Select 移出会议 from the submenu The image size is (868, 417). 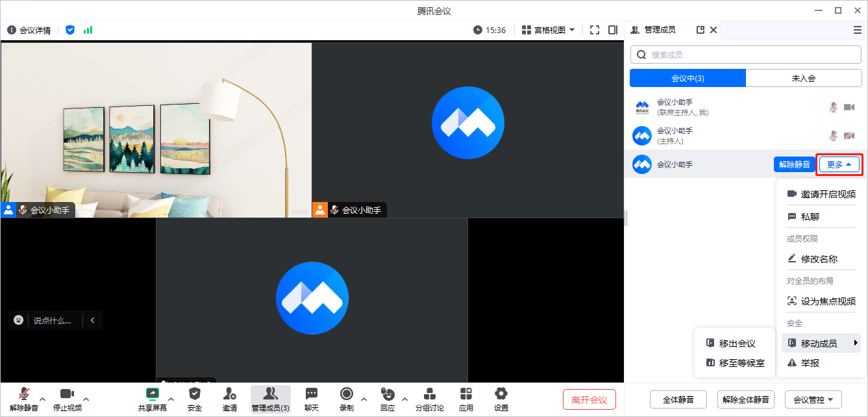(x=734, y=344)
